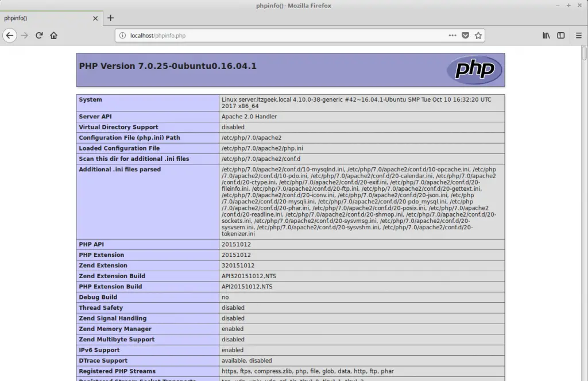This screenshot has width=588, height=381.
Task: Select Apache 2.0 Handler value
Action: pyautogui.click(x=249, y=117)
